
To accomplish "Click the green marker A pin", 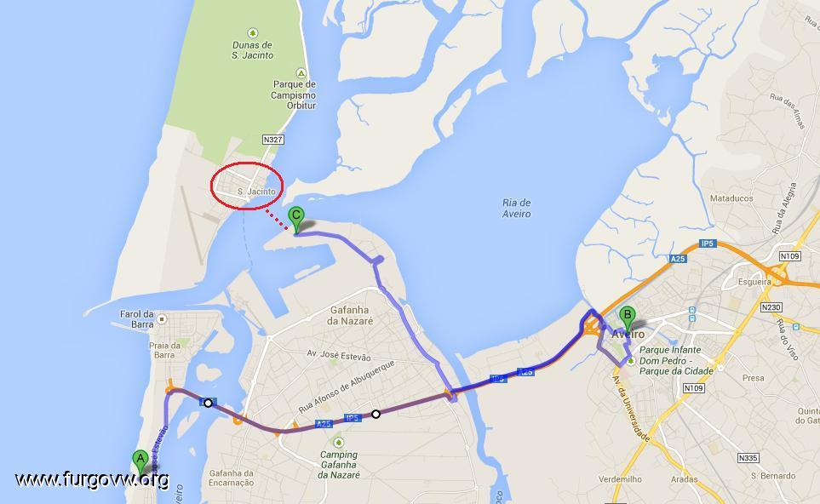I will point(140,461).
